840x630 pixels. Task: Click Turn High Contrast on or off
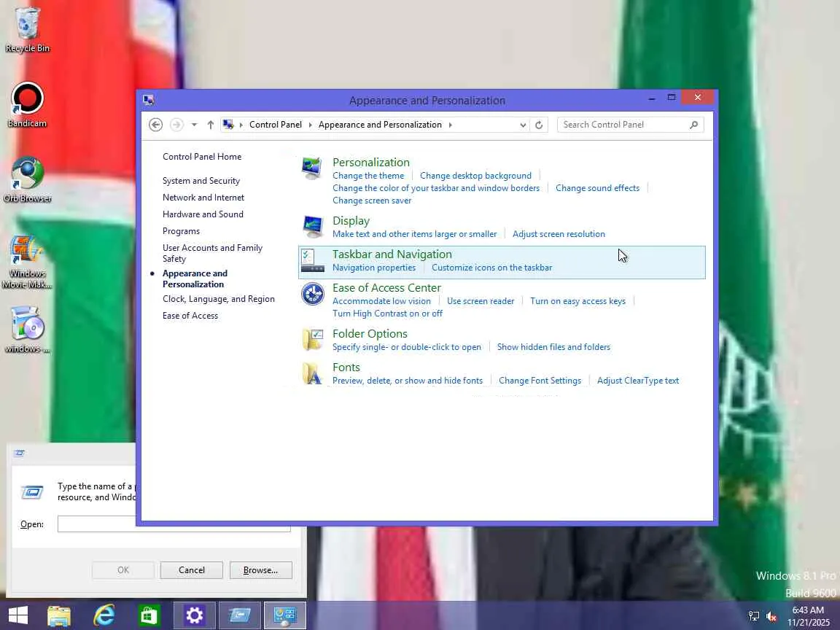point(387,314)
